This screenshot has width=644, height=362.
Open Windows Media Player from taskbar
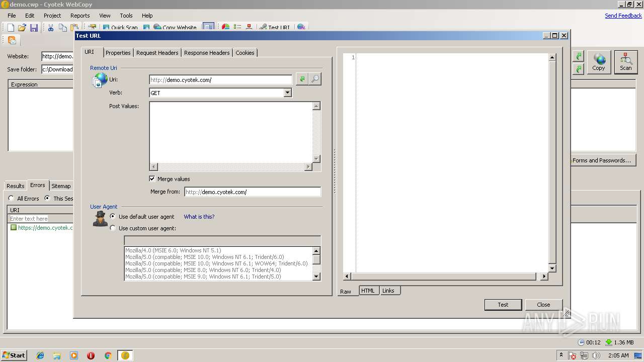coord(74,355)
